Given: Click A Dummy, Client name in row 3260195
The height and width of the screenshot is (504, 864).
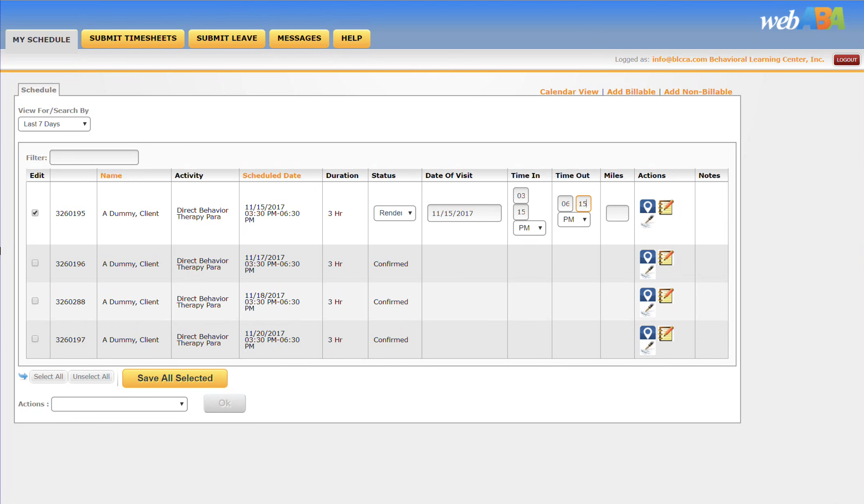Looking at the screenshot, I should (131, 213).
